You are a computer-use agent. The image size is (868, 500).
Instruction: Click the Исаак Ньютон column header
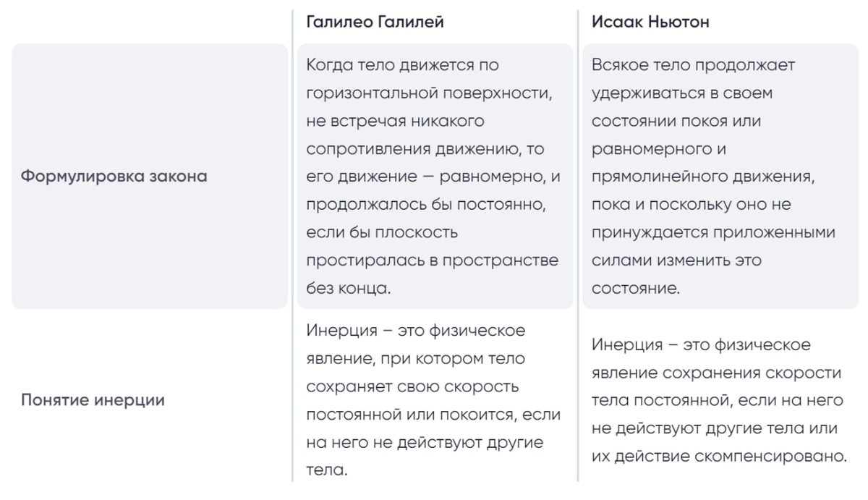point(650,22)
